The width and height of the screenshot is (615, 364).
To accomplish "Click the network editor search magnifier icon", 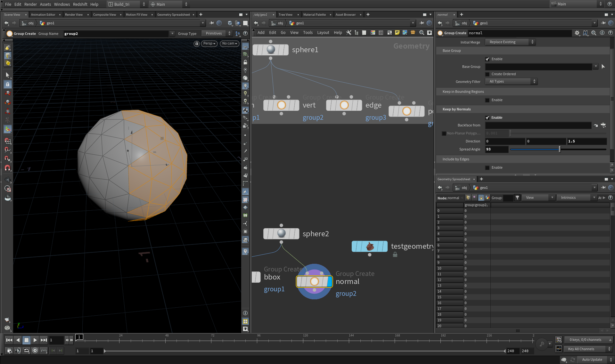I will [422, 32].
